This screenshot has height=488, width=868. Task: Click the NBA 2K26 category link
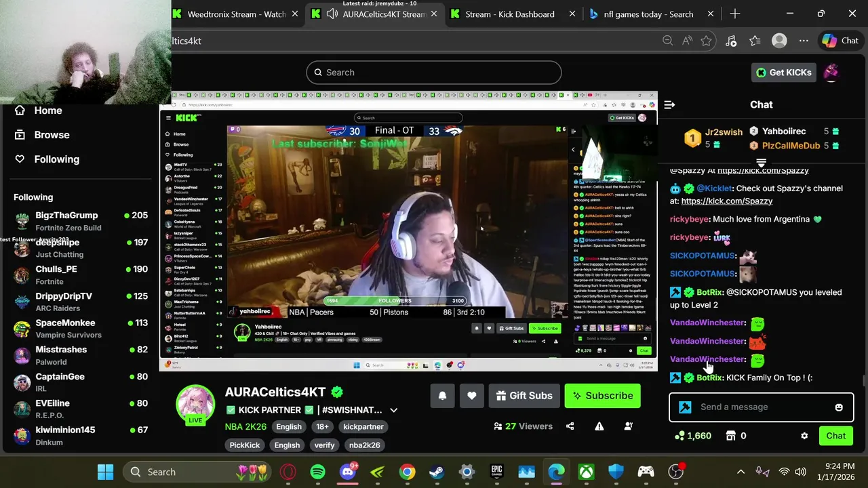click(x=245, y=427)
